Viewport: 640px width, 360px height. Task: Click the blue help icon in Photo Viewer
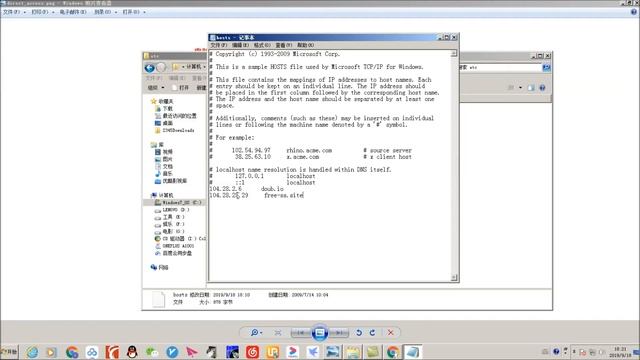point(634,12)
